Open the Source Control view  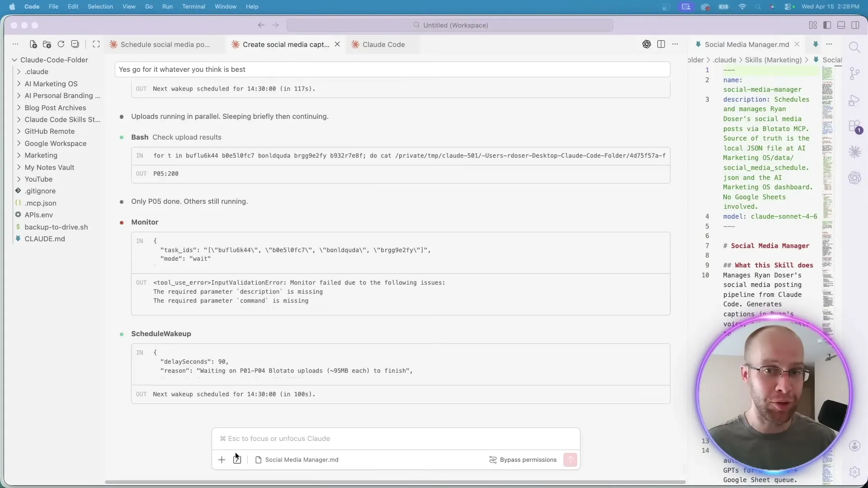(x=854, y=74)
